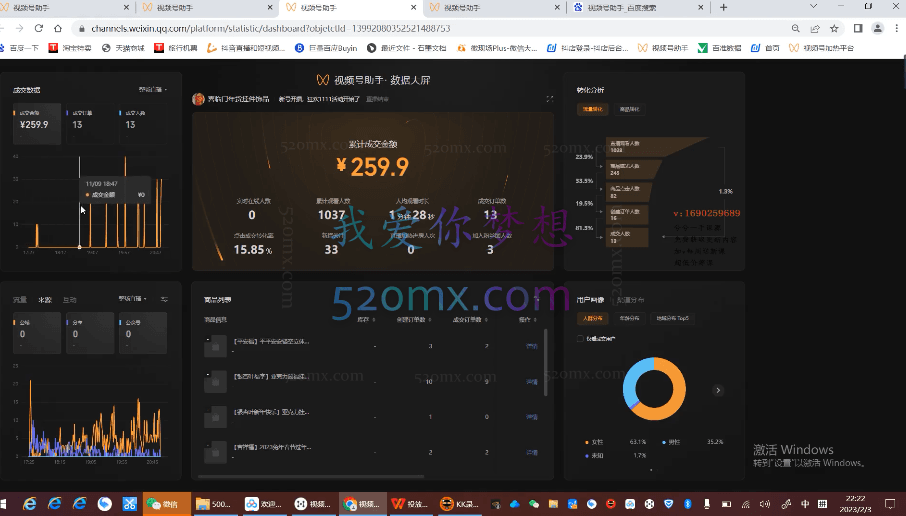Click the browser back arrow
The width and height of the screenshot is (906, 516).
2,28
